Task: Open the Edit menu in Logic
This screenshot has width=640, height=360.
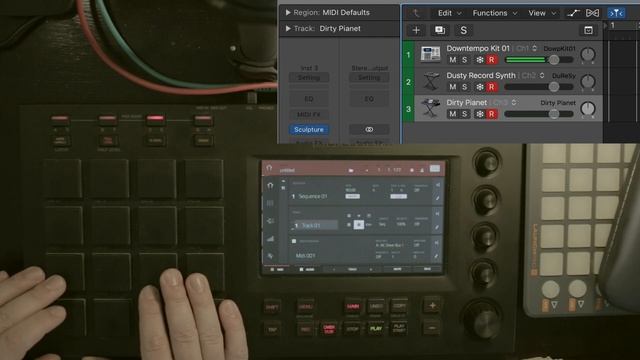Action: pos(449,13)
